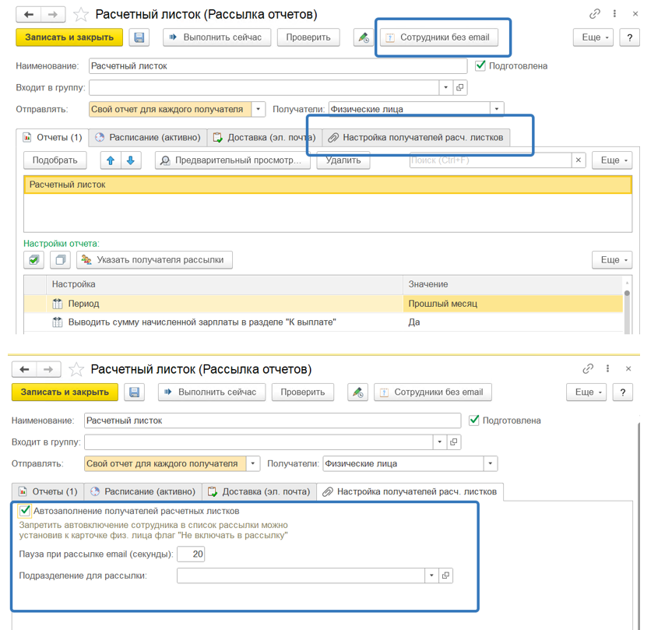Image resolution: width=672 pixels, height=630 pixels.
Task: Click the link icon in the top form header
Action: click(594, 14)
